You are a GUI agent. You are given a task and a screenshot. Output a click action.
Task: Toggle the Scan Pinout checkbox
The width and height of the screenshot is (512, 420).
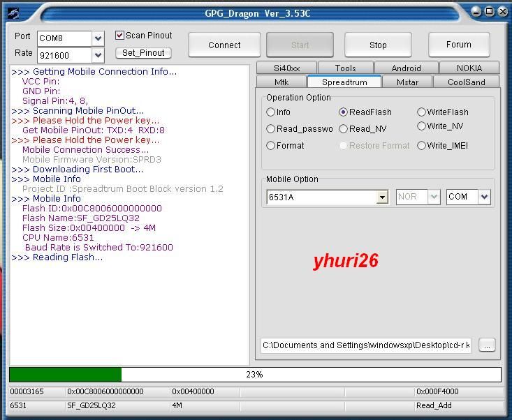tap(119, 36)
